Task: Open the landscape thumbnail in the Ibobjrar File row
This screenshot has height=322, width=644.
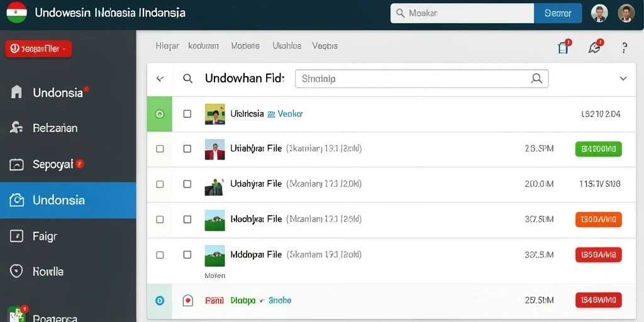Action: 215,221
